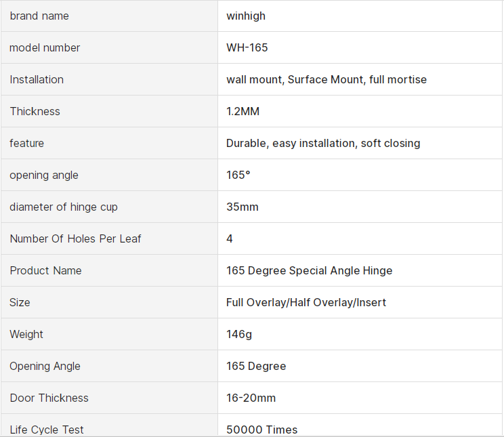Click 'diameter of hinge cup' label
This screenshot has height=437, width=504.
pos(64,207)
